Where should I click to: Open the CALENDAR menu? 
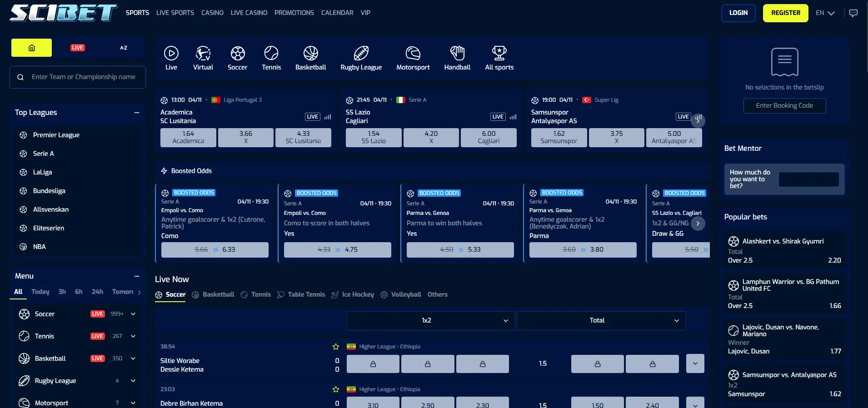pyautogui.click(x=337, y=13)
